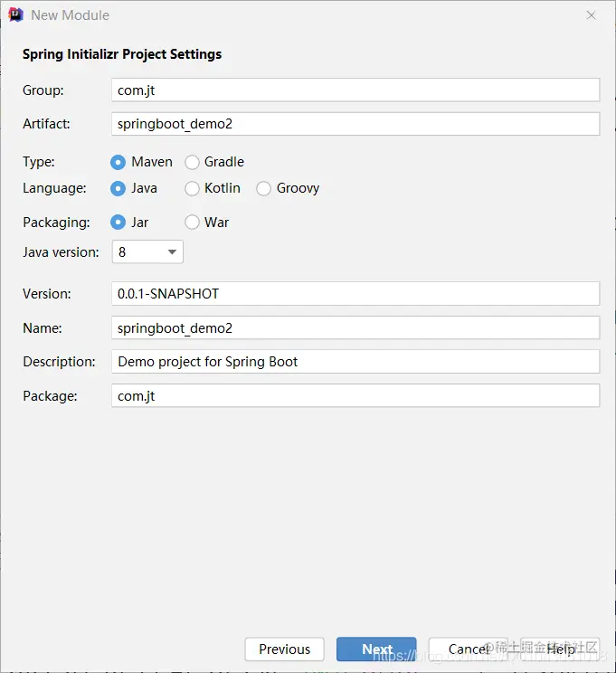Click the New Module window title
Screen dimensions: 616x673
click(70, 15)
